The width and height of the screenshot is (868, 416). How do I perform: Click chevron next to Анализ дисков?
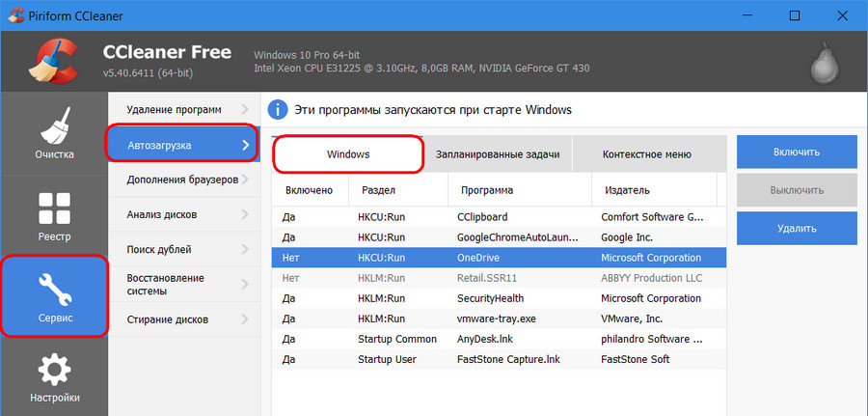pyautogui.click(x=245, y=214)
